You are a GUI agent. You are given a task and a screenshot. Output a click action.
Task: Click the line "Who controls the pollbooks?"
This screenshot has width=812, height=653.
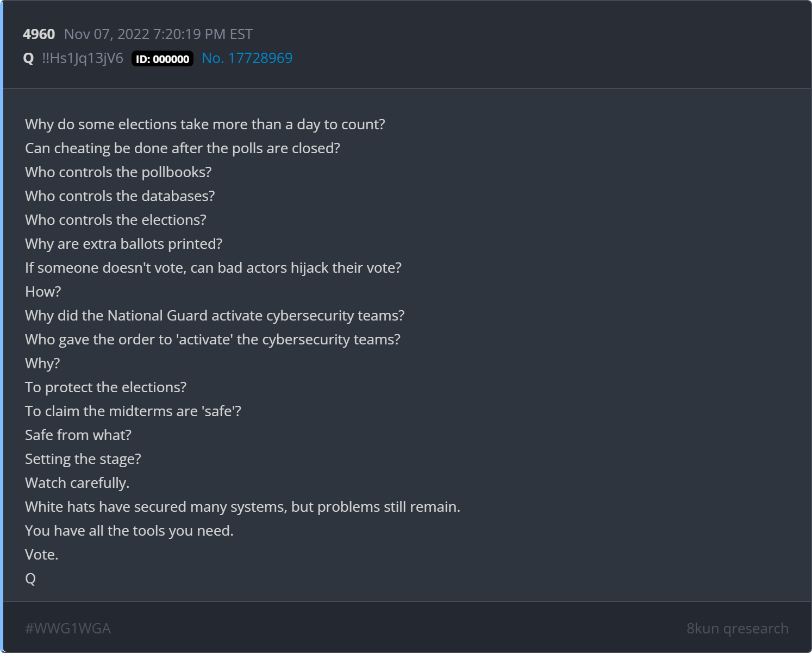point(118,172)
